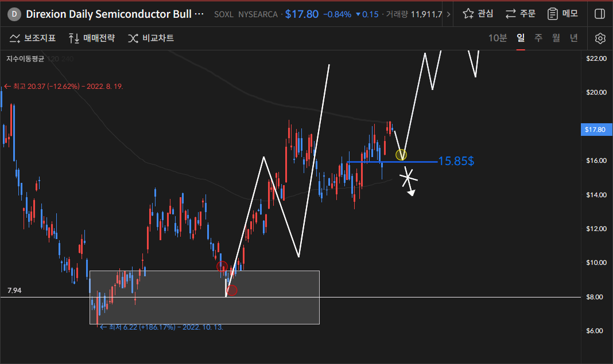The image size is (613, 364).
Task: Click the $20.00 price axis label
Action: point(596,92)
